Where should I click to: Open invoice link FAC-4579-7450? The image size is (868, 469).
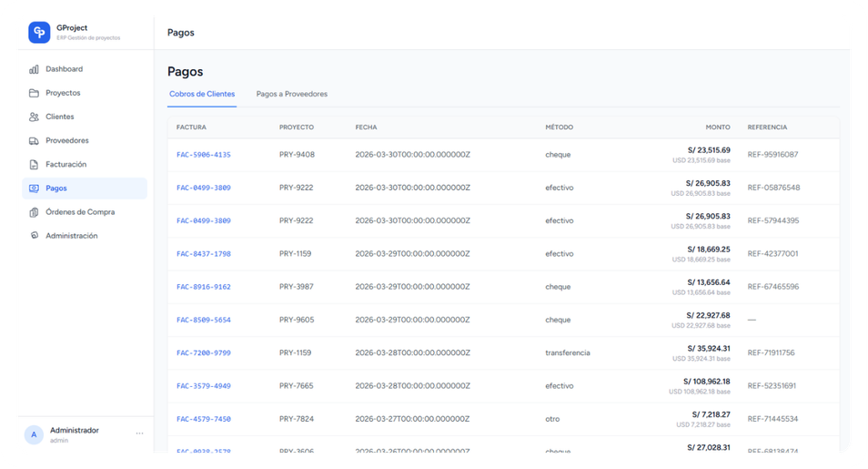coord(203,419)
